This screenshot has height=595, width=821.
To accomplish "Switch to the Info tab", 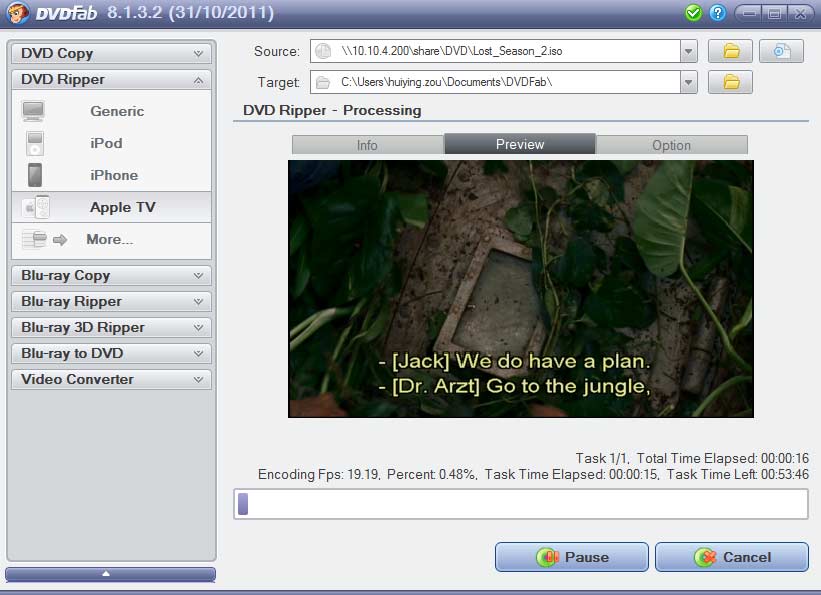I will click(x=368, y=145).
